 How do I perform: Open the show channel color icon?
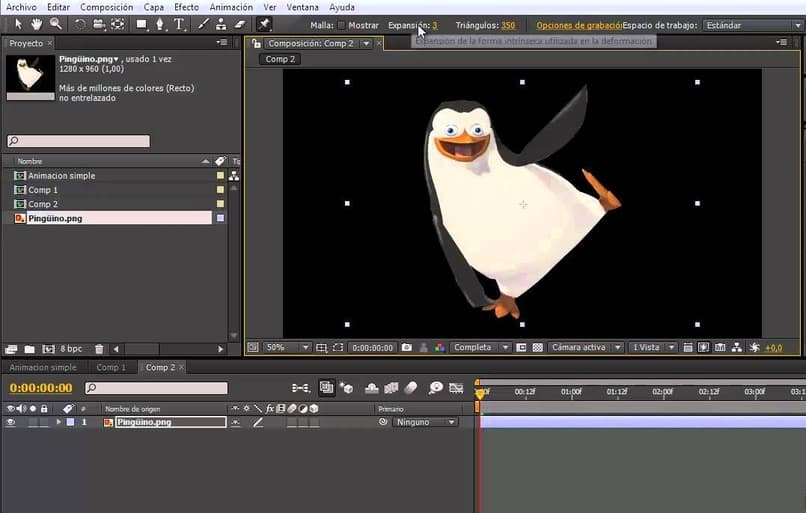pyautogui.click(x=439, y=347)
